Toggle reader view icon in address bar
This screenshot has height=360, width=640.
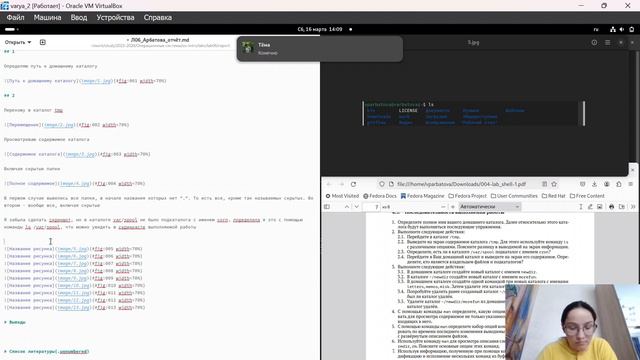[544, 184]
